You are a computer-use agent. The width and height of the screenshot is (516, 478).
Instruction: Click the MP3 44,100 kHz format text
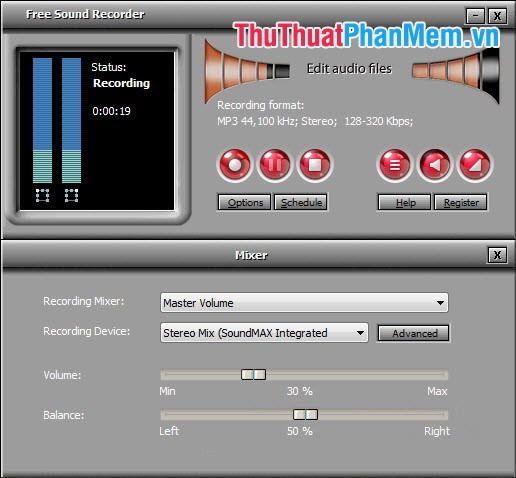pyautogui.click(x=315, y=121)
